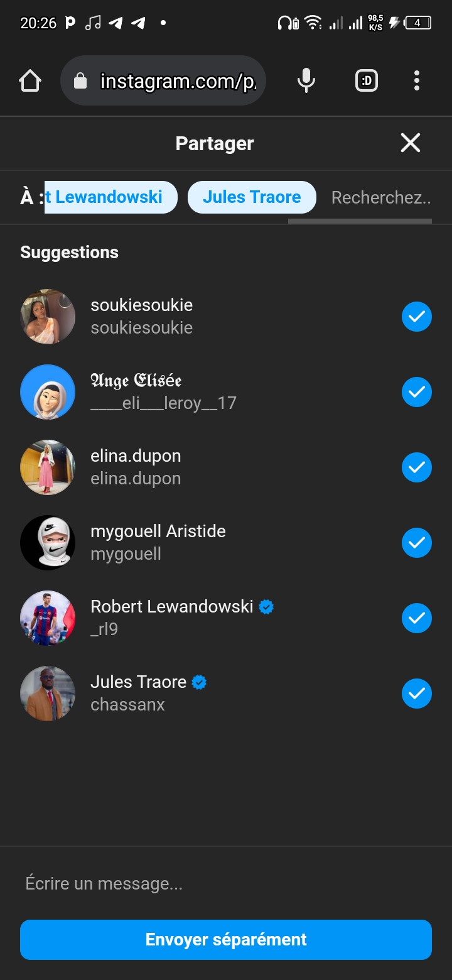Viewport: 452px width, 980px height.
Task: Toggle off mygouell Aristide checkmark
Action: 417,543
